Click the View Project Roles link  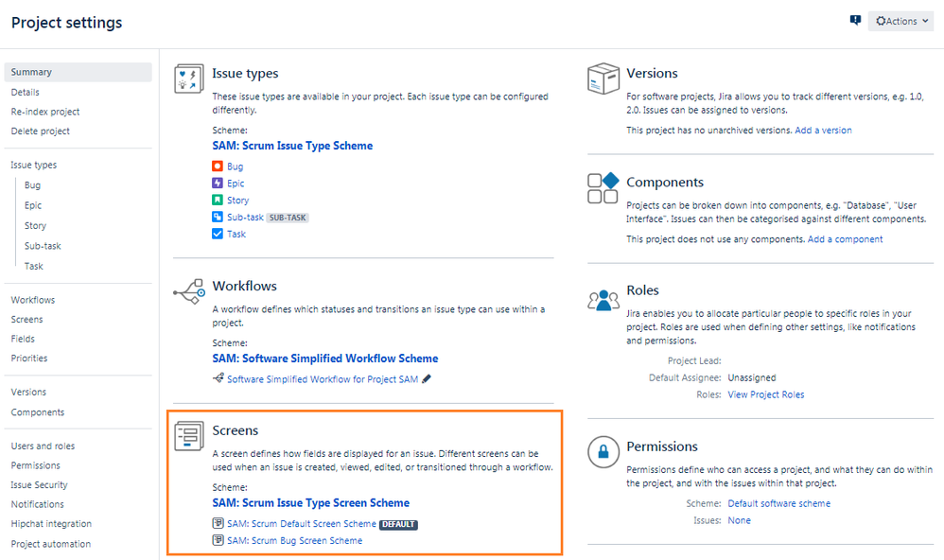pos(766,394)
